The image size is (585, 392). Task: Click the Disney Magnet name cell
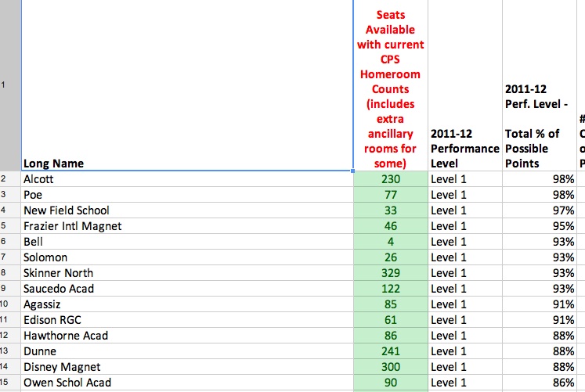(186, 367)
